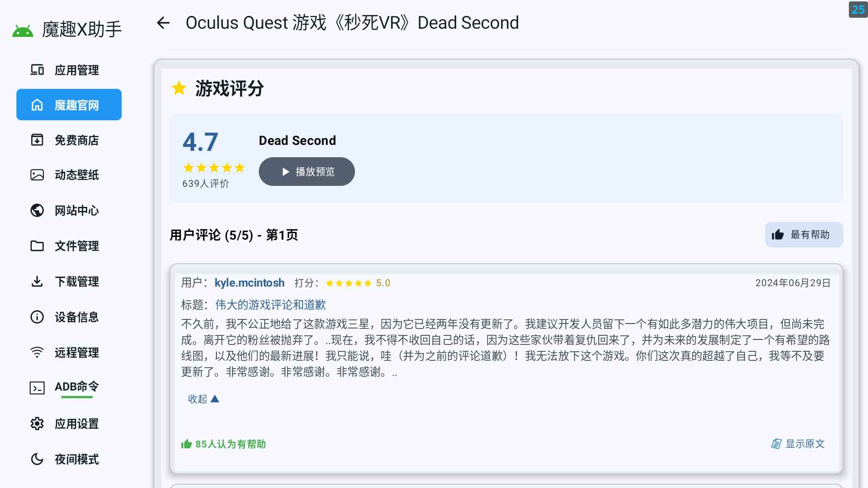The image size is (868, 488).
Task: Open ADB命令 terminal
Action: pos(69,387)
